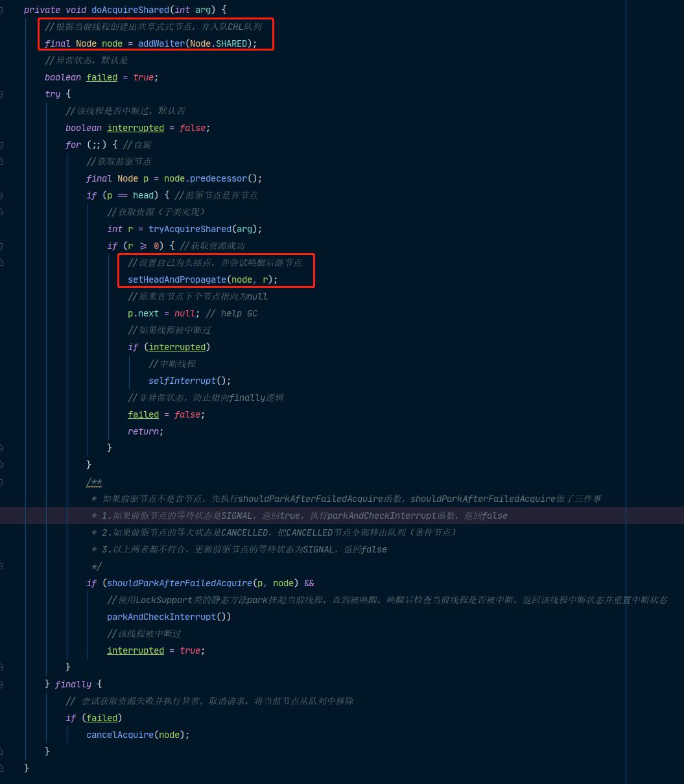The image size is (684, 784).
Task: Collapse the finally block fold marker
Action: click(1, 684)
